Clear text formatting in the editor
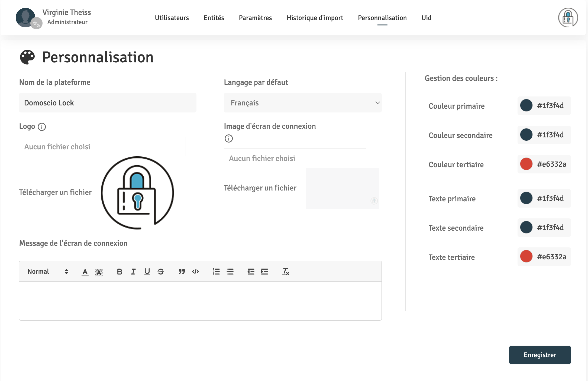This screenshot has height=381, width=588. click(x=286, y=272)
